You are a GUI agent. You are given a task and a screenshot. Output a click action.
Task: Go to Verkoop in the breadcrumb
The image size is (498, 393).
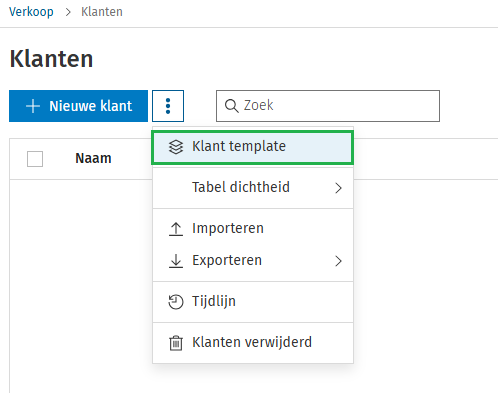pos(31,12)
